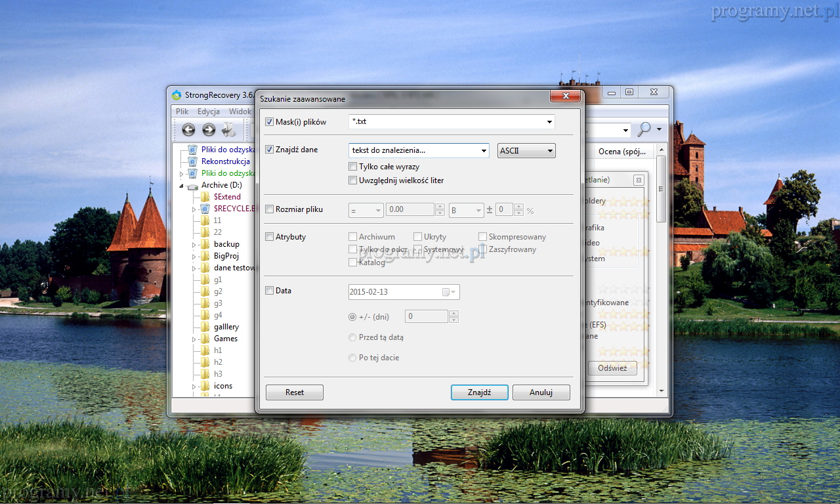840x504 pixels.
Task: Open the ASCII encoding dropdown
Action: (526, 151)
